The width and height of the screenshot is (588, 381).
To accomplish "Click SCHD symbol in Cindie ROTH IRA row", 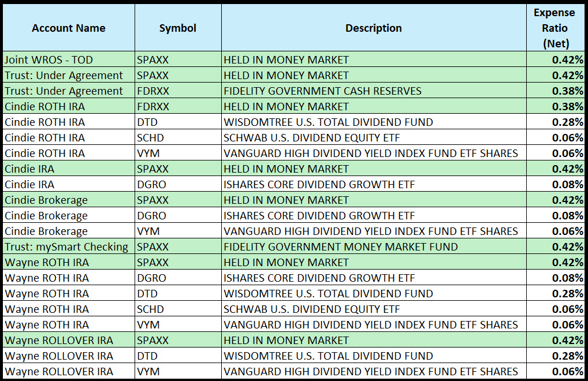I will pyautogui.click(x=150, y=137).
